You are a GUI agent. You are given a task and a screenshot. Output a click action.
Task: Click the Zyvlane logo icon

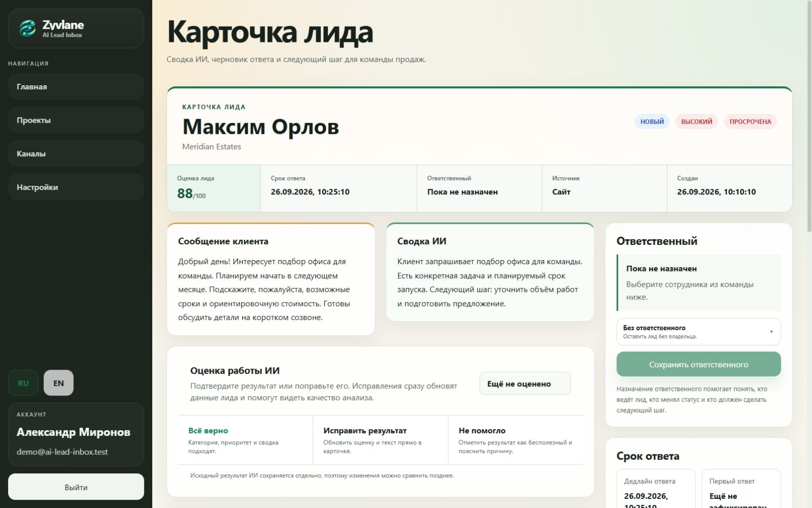28,28
